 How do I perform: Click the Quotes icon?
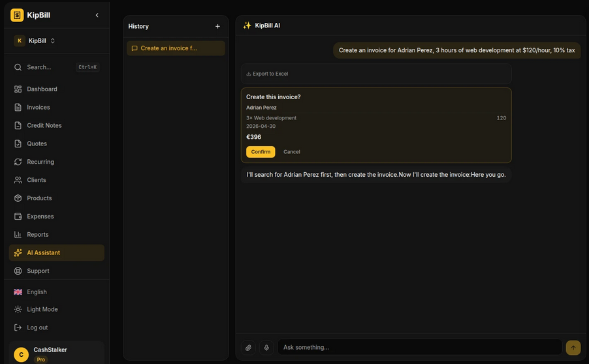click(x=18, y=144)
